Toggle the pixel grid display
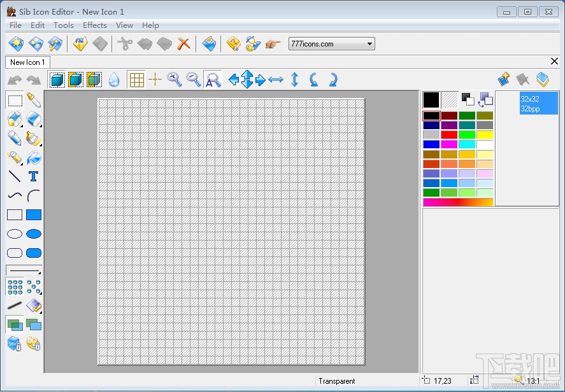This screenshot has height=392, width=565. [x=136, y=80]
